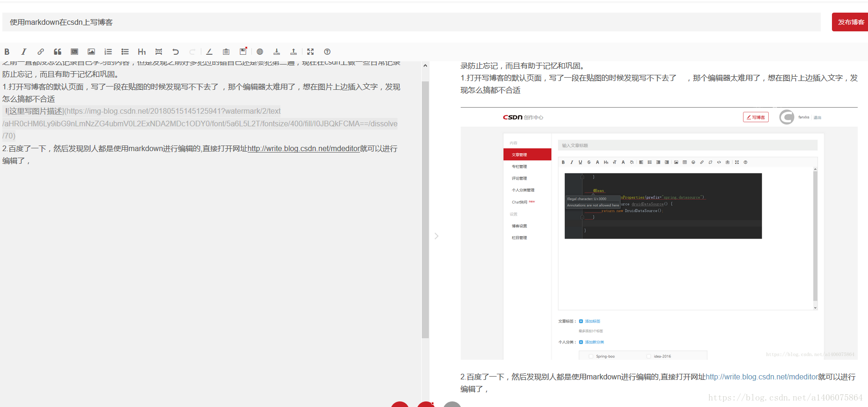Insert a horizontal rule divider

coord(159,52)
